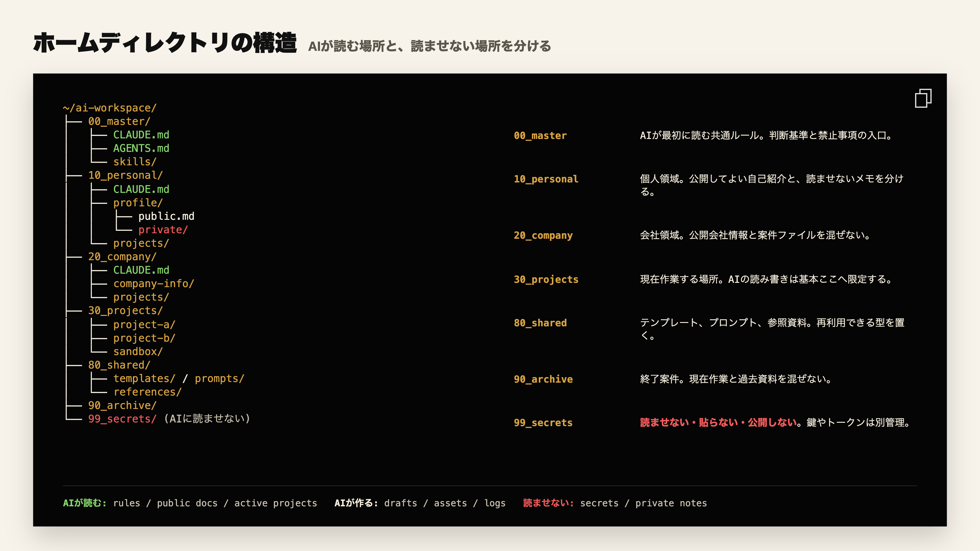Viewport: 980px width, 551px height.
Task: Click the description starting 終了案件
Action: (x=736, y=379)
